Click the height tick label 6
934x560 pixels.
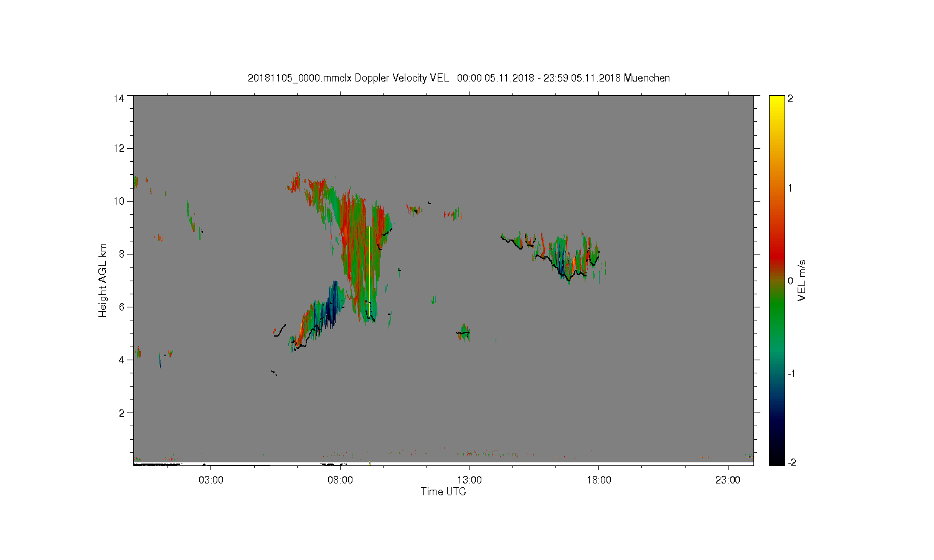[x=121, y=307]
